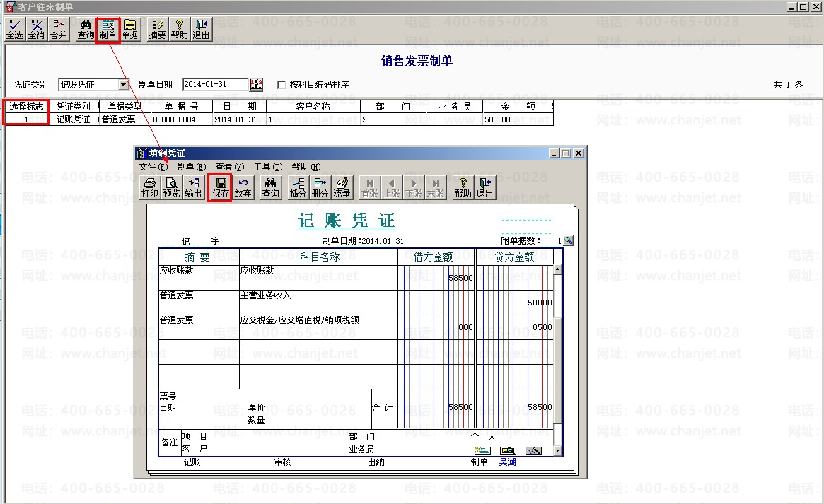The image size is (824, 504).
Task: Click the 合并 merge toolbar icon
Action: (59, 30)
